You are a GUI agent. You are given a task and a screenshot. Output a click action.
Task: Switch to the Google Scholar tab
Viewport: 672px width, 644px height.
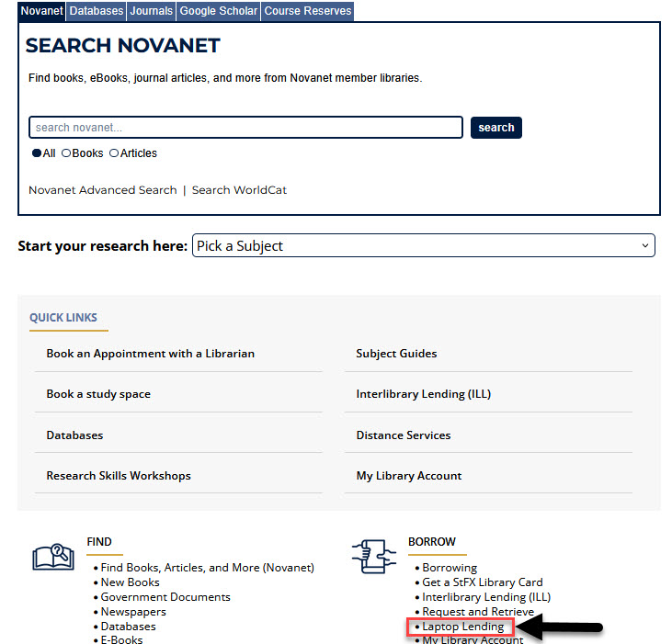tap(219, 11)
